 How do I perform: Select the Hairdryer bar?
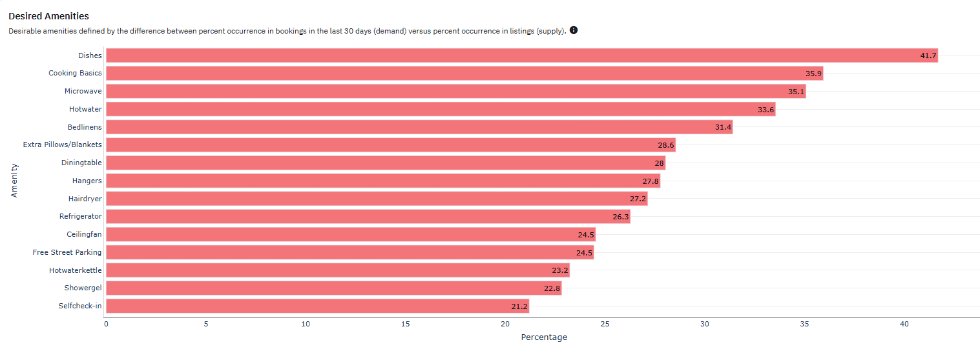point(377,199)
